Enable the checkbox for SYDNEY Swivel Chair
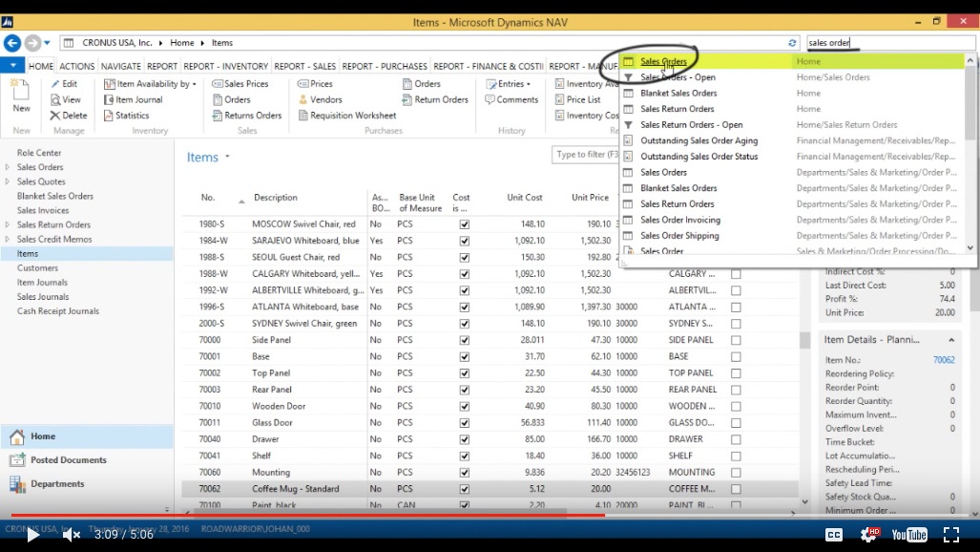Viewport: 980px width, 552px height. tap(464, 323)
